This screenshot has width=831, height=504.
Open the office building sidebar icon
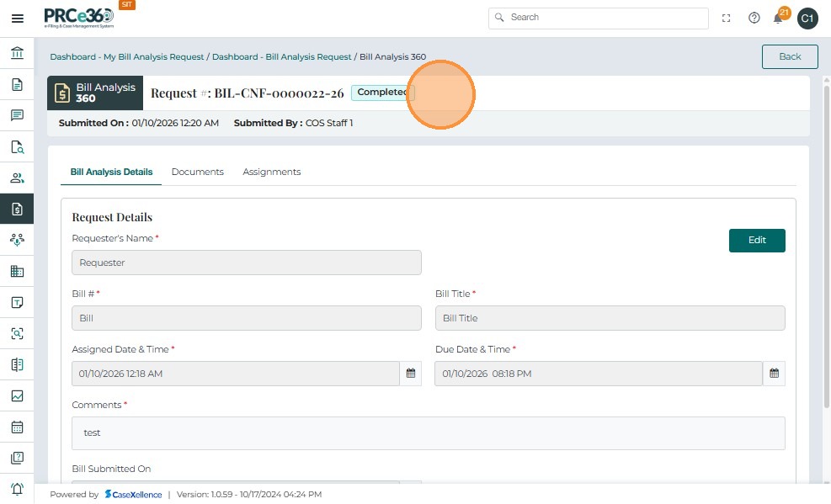coord(17,271)
